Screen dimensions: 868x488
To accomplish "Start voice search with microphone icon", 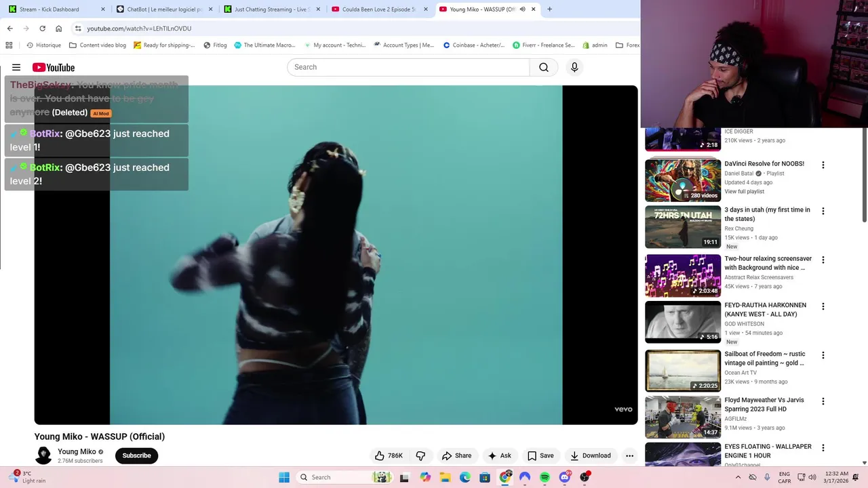I will point(574,67).
